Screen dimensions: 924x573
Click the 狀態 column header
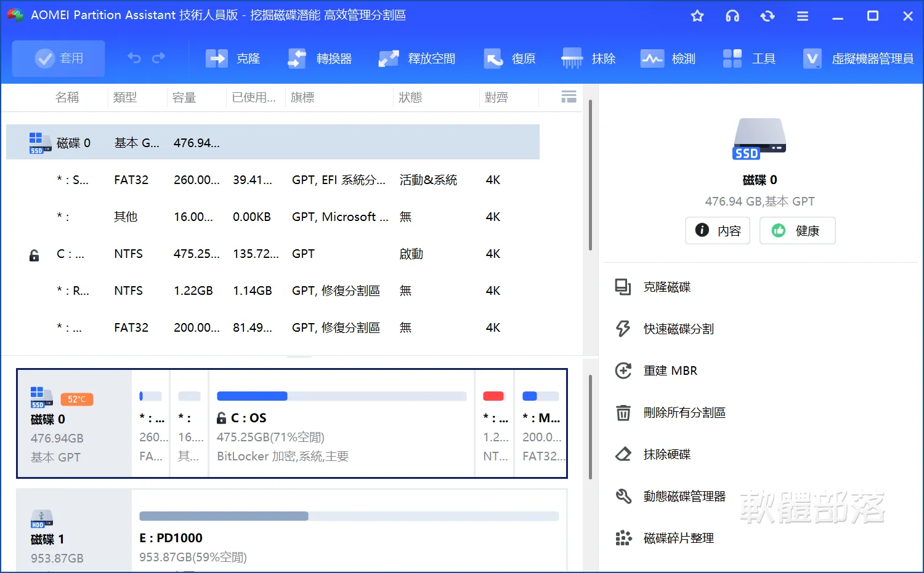(410, 97)
